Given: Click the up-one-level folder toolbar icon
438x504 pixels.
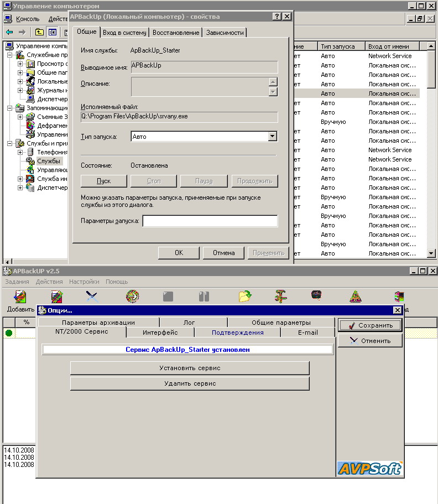Looking at the screenshot, I should 40,32.
